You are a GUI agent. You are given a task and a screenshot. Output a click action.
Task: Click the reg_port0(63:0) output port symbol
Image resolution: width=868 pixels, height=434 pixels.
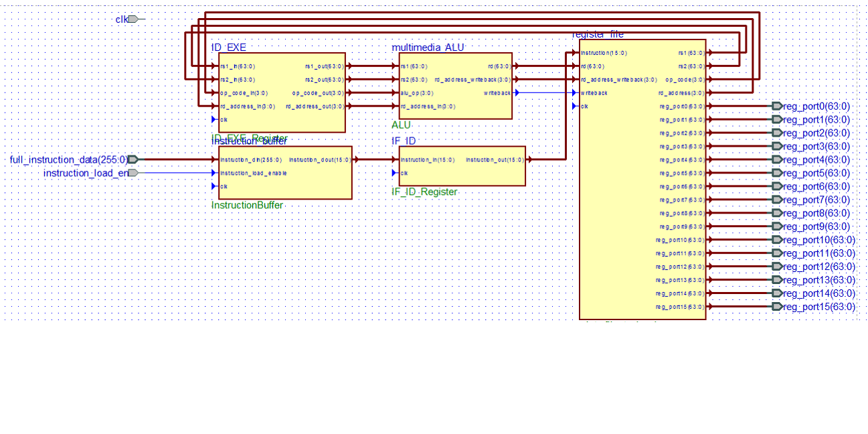(x=777, y=106)
